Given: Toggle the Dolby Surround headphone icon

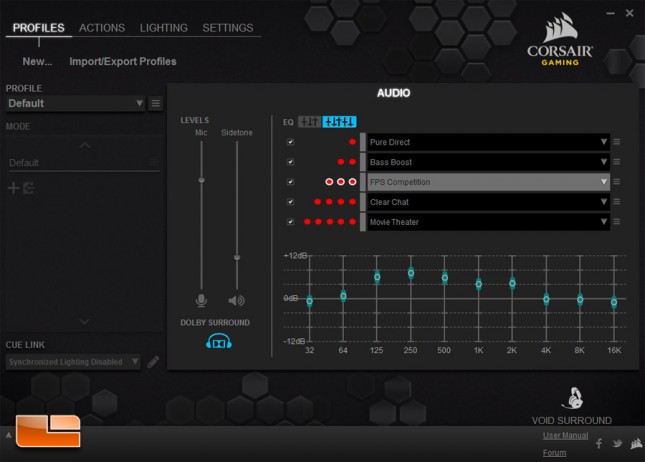Looking at the screenshot, I should click(x=219, y=341).
